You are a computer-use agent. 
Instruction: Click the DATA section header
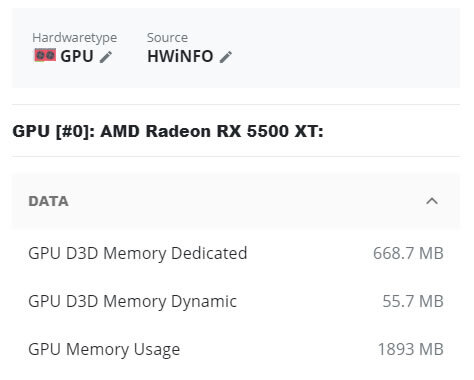[236, 201]
